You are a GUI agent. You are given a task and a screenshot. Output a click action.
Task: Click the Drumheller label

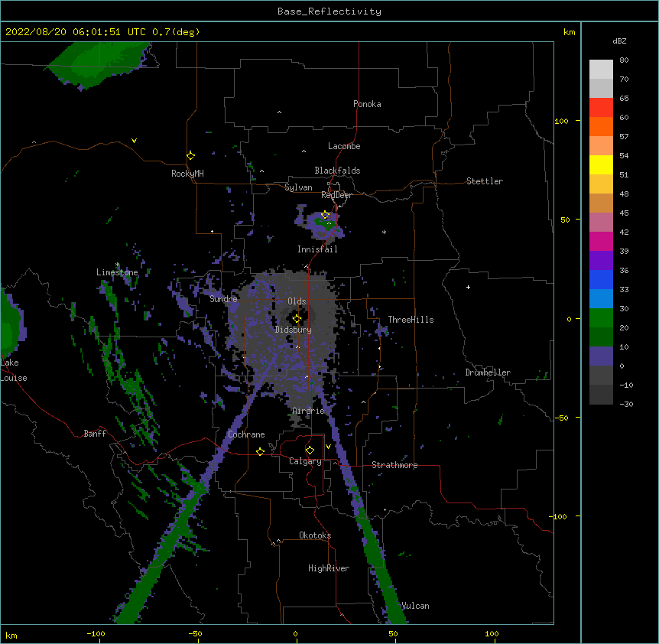pyautogui.click(x=488, y=372)
